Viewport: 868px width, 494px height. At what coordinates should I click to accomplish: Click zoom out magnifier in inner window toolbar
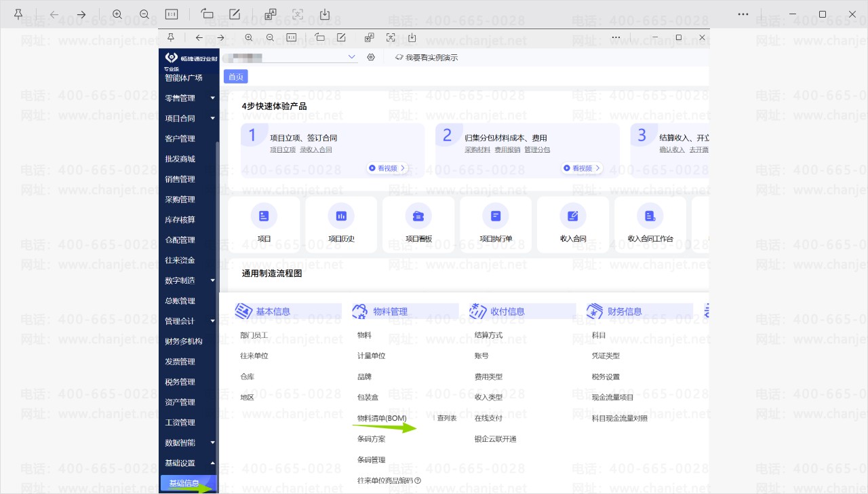click(x=271, y=37)
